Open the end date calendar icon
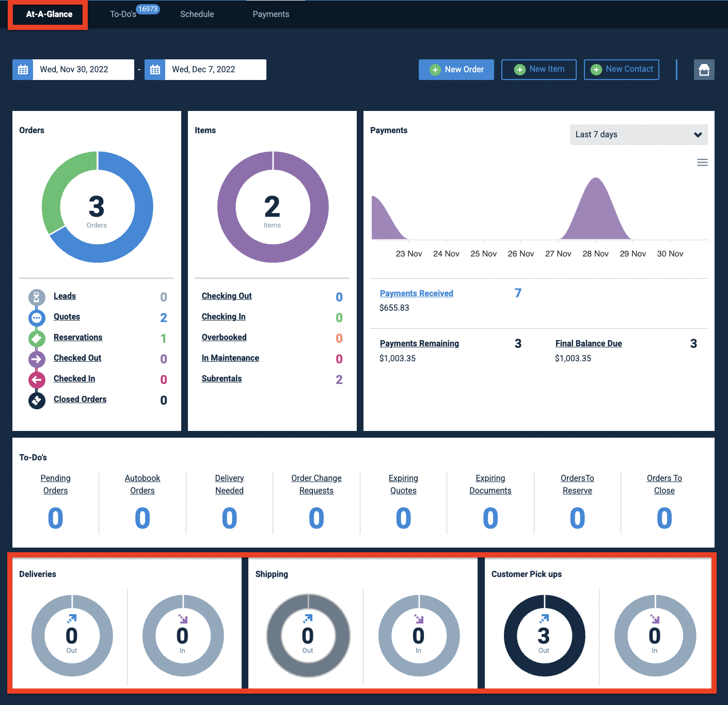The height and width of the screenshot is (705, 728). coord(155,70)
